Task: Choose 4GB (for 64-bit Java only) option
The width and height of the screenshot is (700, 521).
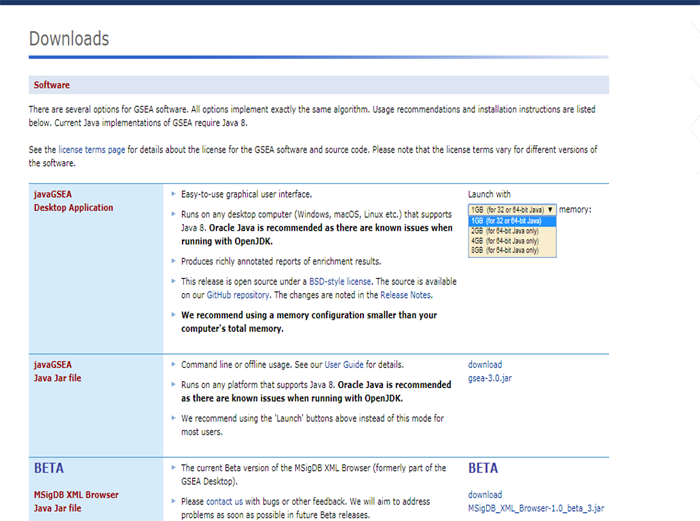Action: (512, 241)
